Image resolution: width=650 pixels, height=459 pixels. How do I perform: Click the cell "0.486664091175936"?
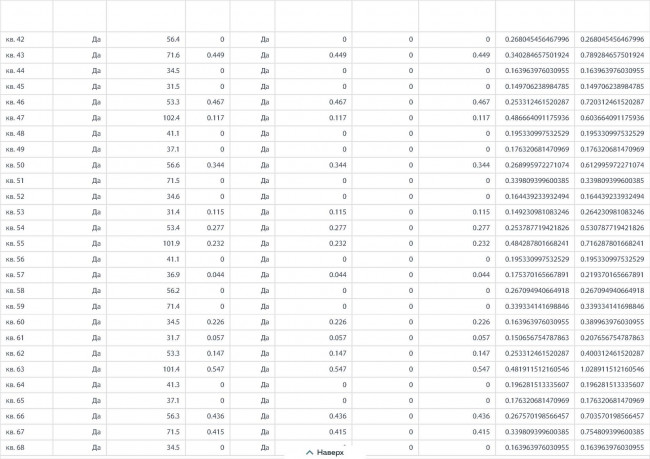[x=537, y=118]
